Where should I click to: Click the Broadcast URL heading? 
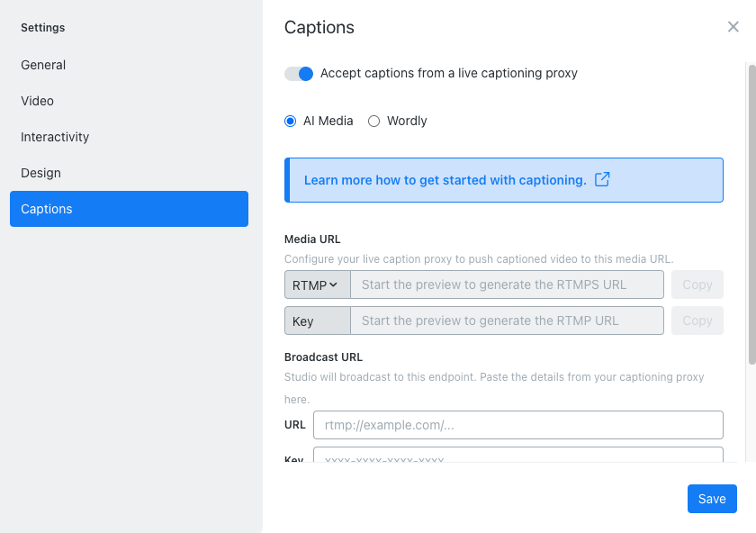point(323,357)
